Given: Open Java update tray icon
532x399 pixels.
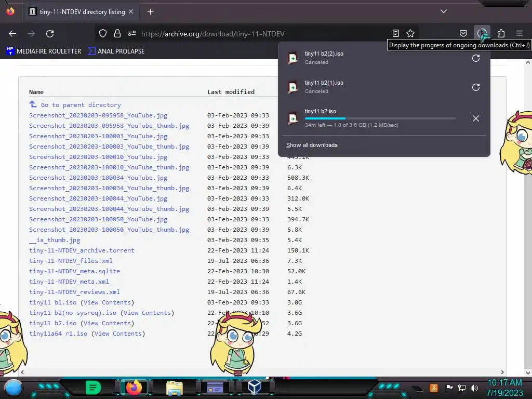Looking at the screenshot, I should tap(433, 388).
